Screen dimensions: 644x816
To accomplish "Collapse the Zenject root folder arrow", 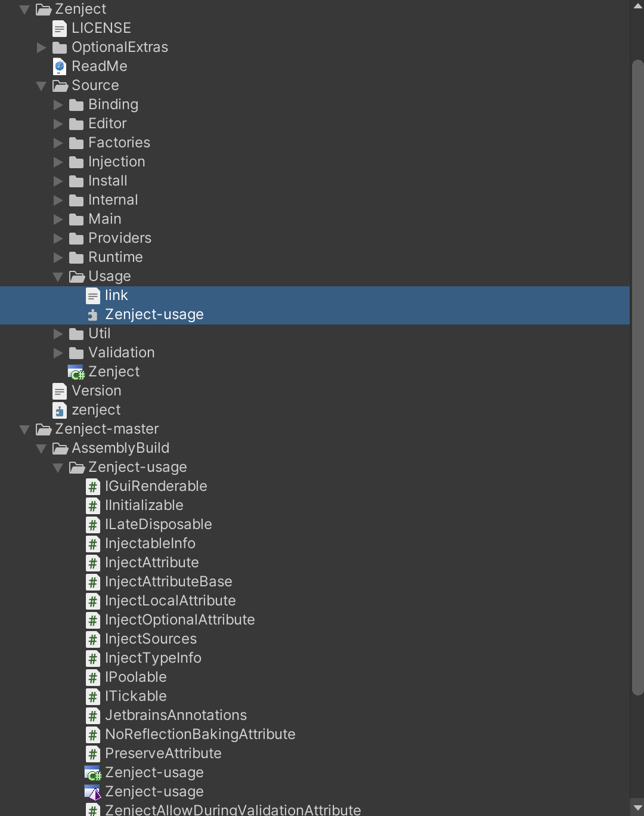I will click(x=24, y=10).
